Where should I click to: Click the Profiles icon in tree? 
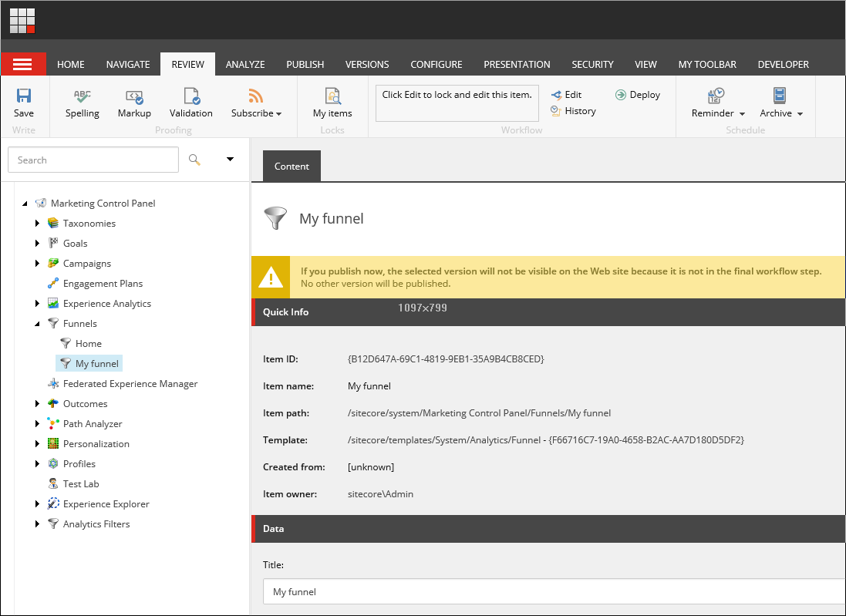[x=53, y=463]
